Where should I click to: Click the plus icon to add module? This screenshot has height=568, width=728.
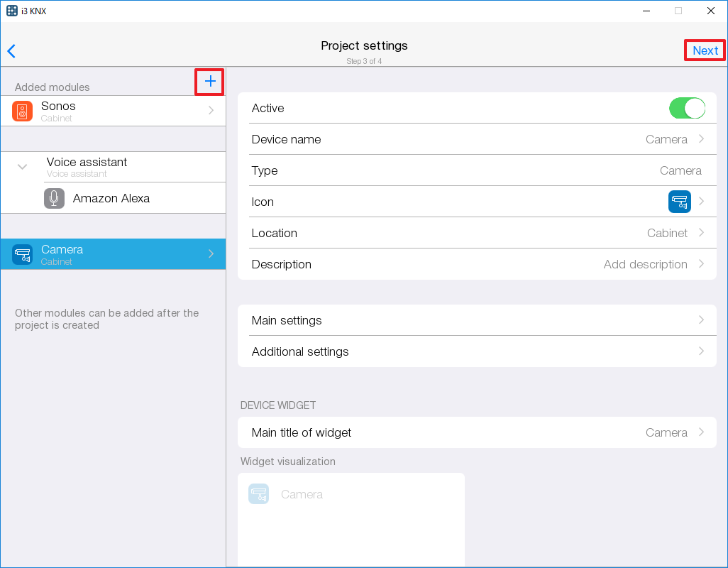pos(210,82)
